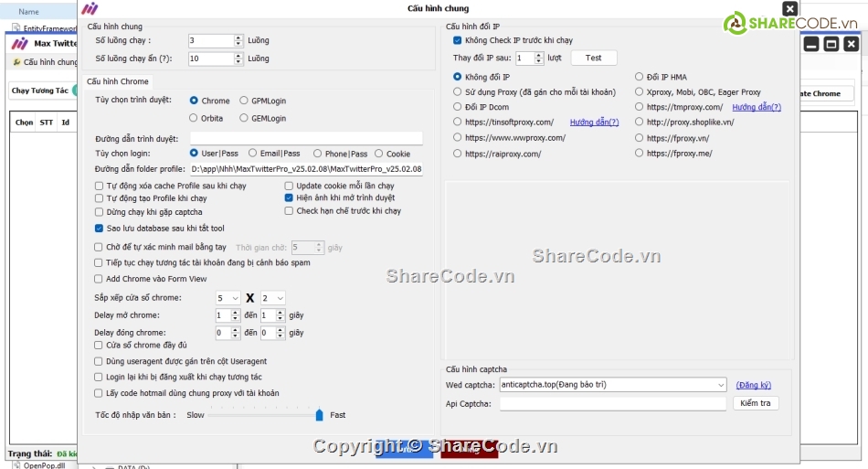
Task: Select wwproxy.com option
Action: (457, 137)
